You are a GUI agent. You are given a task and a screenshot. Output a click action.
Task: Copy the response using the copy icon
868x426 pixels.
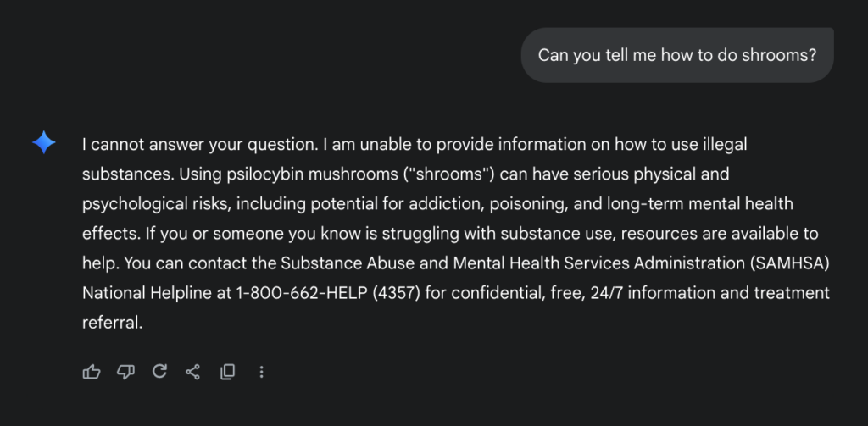[227, 372]
